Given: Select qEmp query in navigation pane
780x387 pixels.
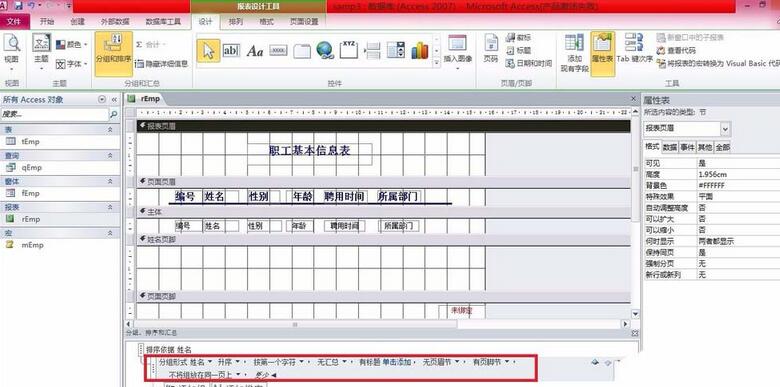Looking at the screenshot, I should [31, 168].
